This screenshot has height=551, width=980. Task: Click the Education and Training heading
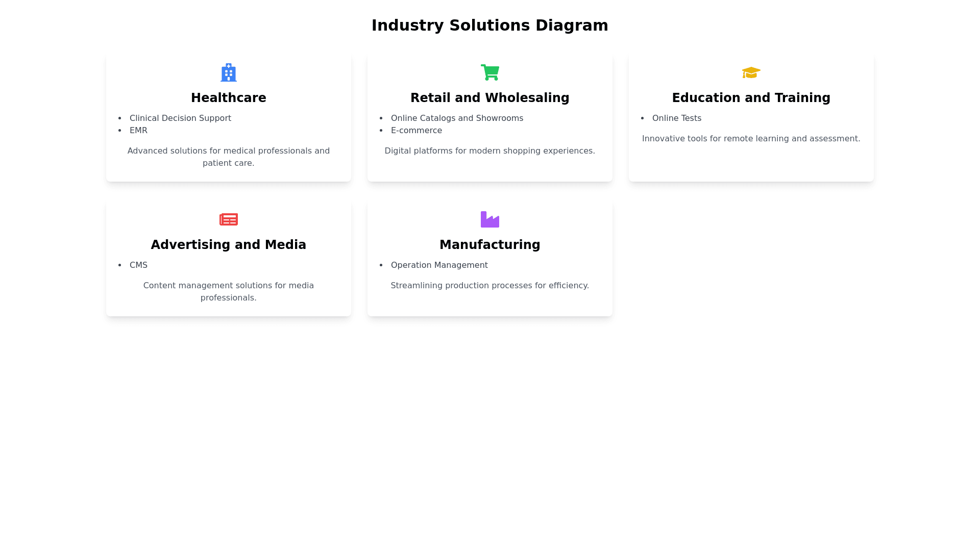coord(751,98)
